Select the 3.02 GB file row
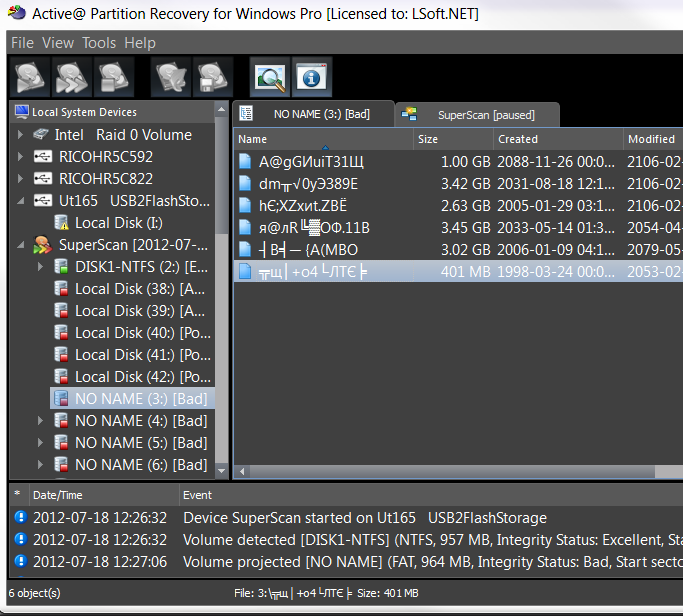Image resolution: width=683 pixels, height=616 pixels. [x=458, y=249]
